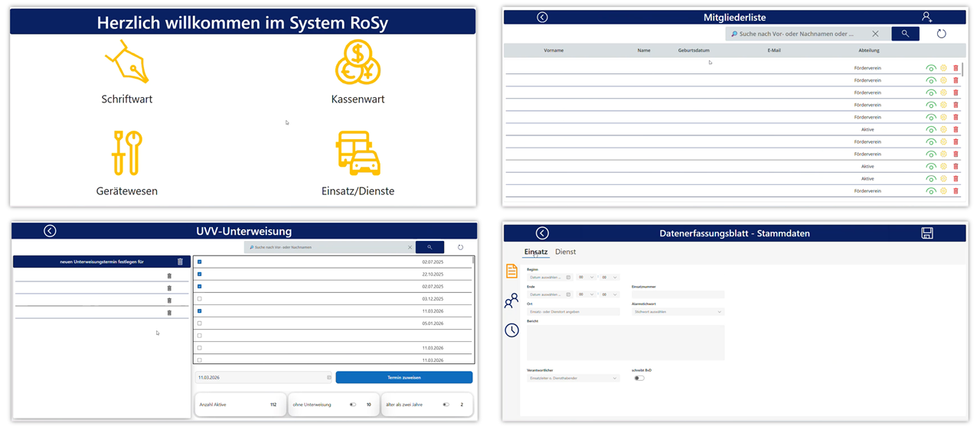
Task: Toggle the älter als zwei Jahre switch
Action: (446, 405)
